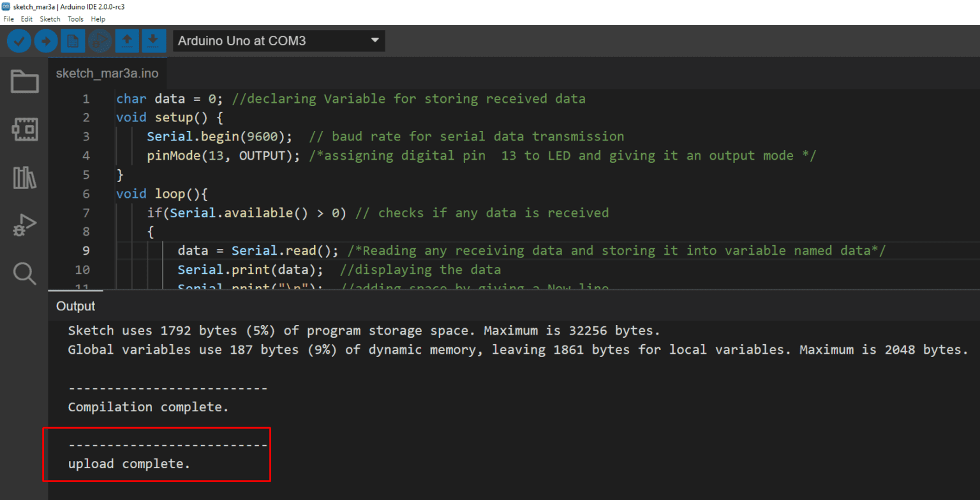Viewport: 980px width, 500px height.
Task: Click 'data = Serial.read();' statement
Action: point(258,251)
